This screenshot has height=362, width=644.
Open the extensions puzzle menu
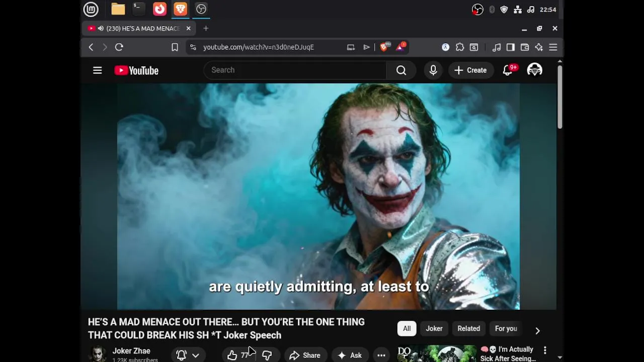tap(460, 47)
